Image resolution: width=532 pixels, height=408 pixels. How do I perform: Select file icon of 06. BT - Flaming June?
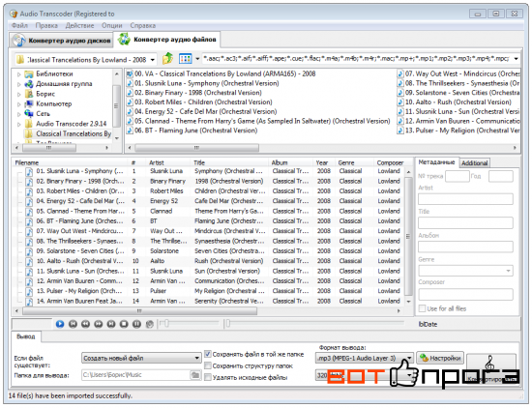(x=130, y=131)
